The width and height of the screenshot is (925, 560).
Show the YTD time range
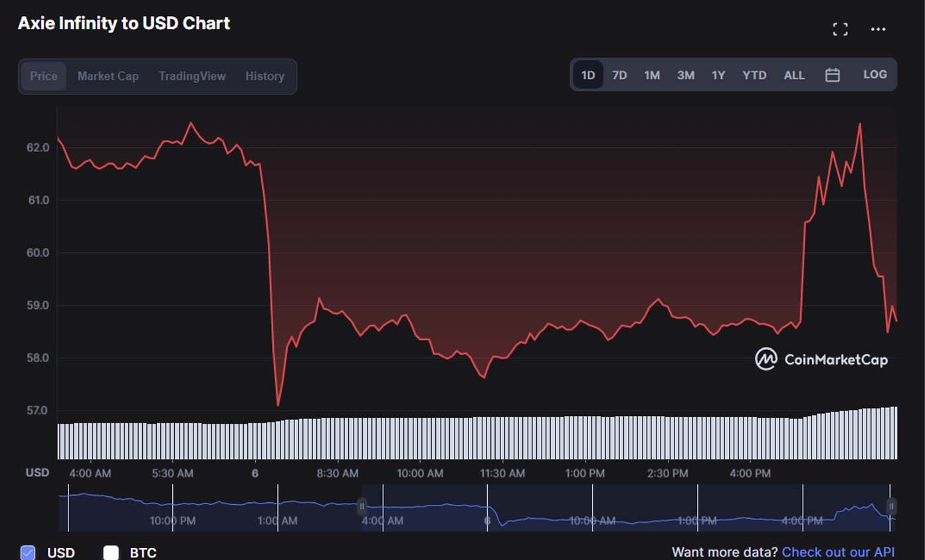(754, 75)
